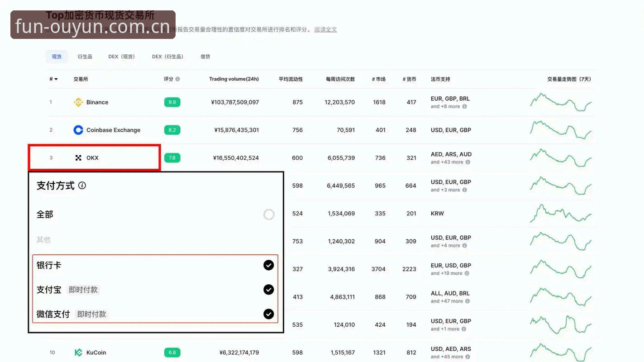Select weekly visits value 12,203,570

[340, 102]
